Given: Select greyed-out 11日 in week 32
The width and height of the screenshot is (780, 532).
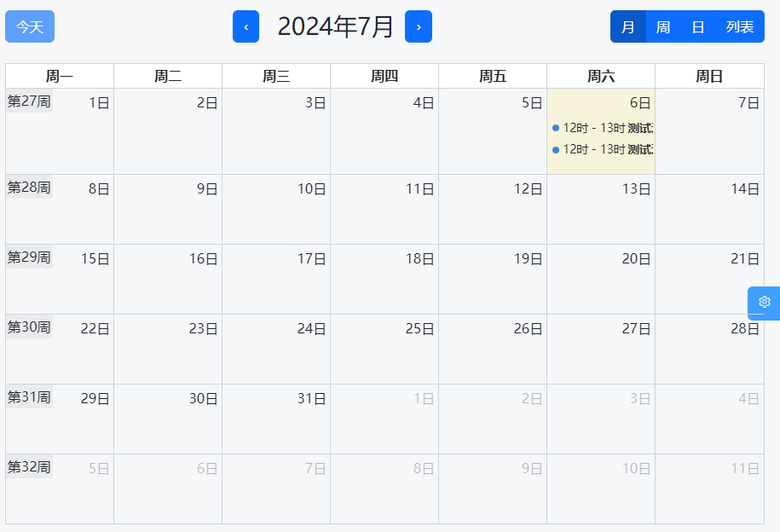Looking at the screenshot, I should point(745,469).
